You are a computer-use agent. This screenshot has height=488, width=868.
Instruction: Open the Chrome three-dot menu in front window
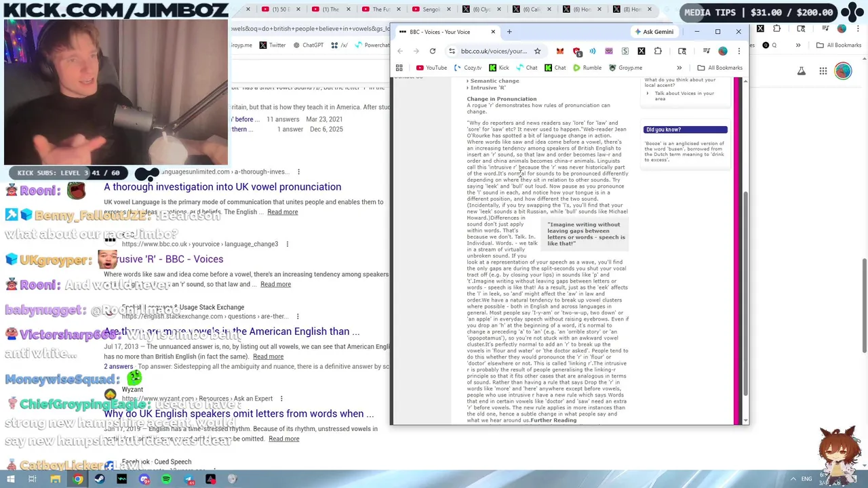[x=739, y=51]
